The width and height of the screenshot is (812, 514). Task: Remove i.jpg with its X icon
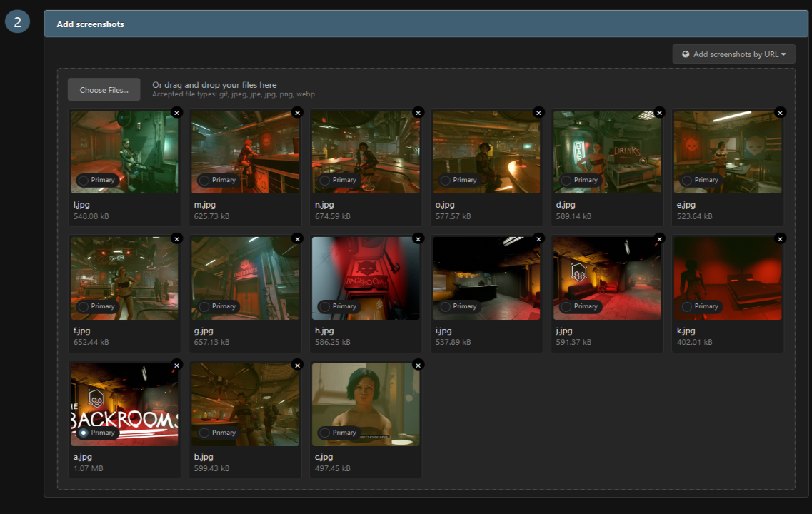(x=538, y=238)
